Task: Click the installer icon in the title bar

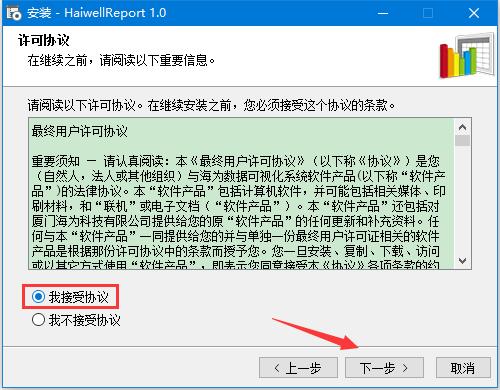Action: point(14,13)
